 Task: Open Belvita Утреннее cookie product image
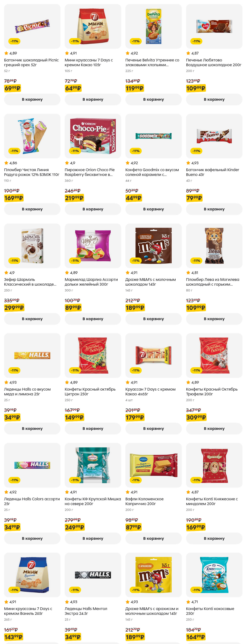tap(153, 26)
